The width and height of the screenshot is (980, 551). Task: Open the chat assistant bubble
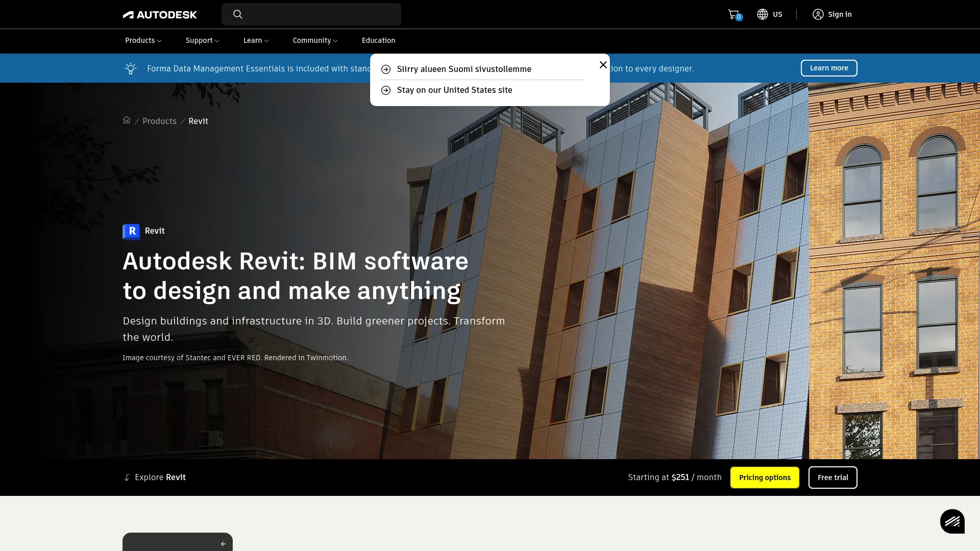(x=952, y=521)
